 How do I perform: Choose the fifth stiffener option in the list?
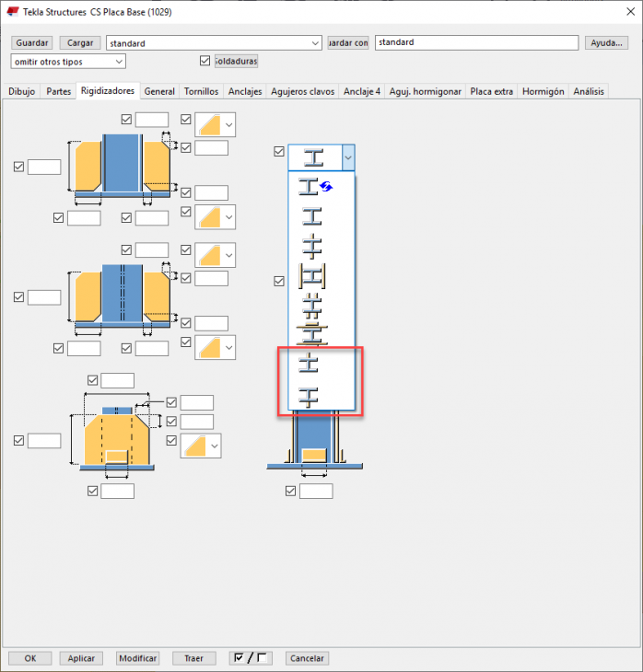(x=312, y=304)
